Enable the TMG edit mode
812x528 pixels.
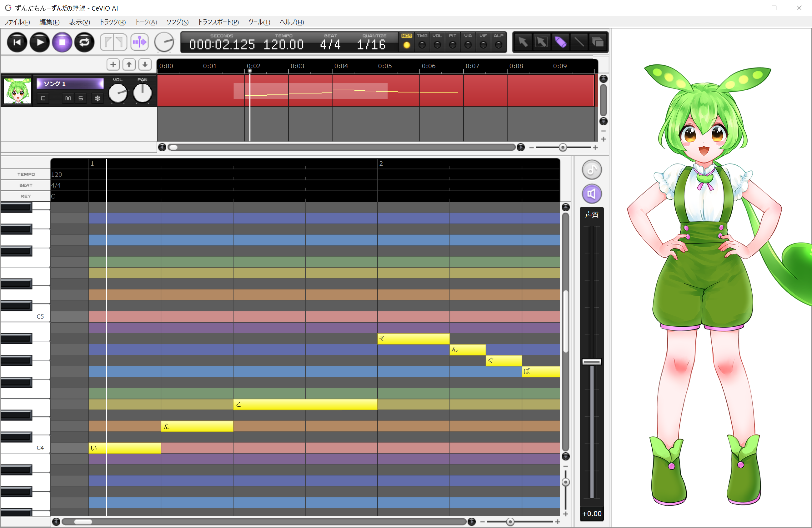(x=422, y=45)
